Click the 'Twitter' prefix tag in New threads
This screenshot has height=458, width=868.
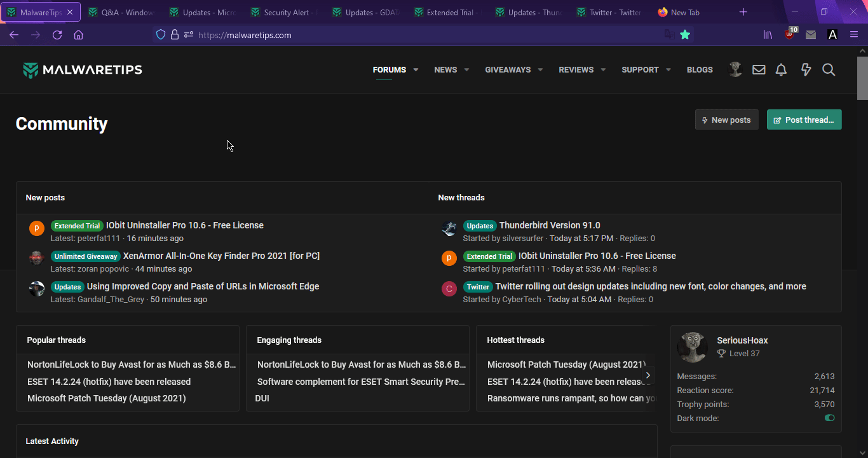(x=478, y=287)
